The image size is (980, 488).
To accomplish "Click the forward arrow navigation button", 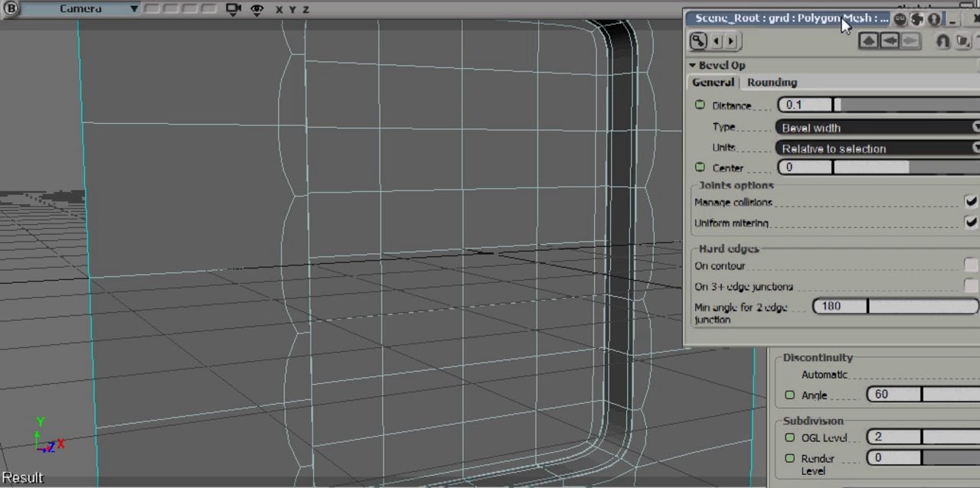I will (910, 41).
